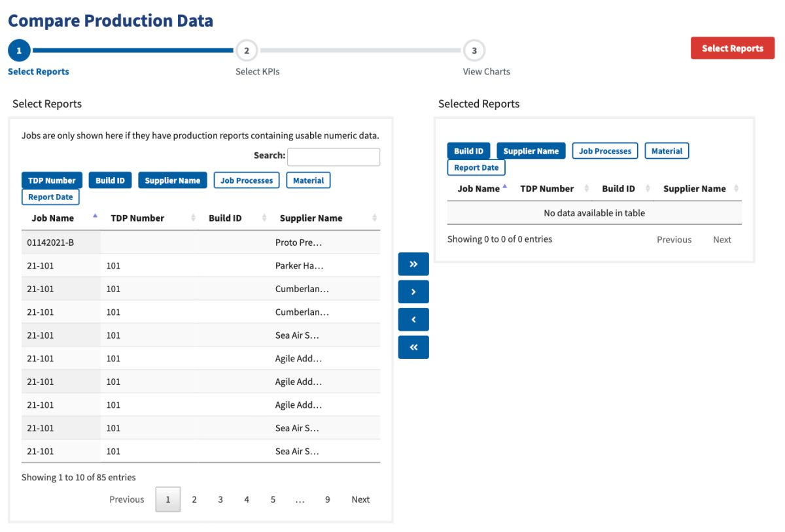Go to step 2 Select KPIs

247,50
